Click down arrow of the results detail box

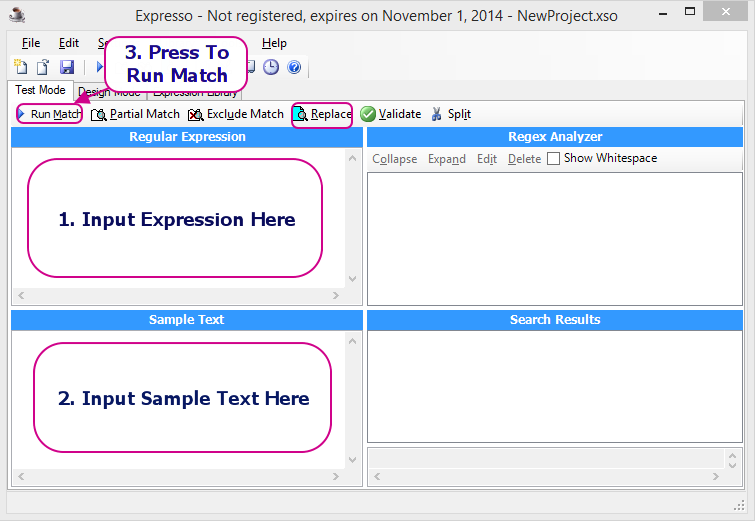click(x=732, y=465)
